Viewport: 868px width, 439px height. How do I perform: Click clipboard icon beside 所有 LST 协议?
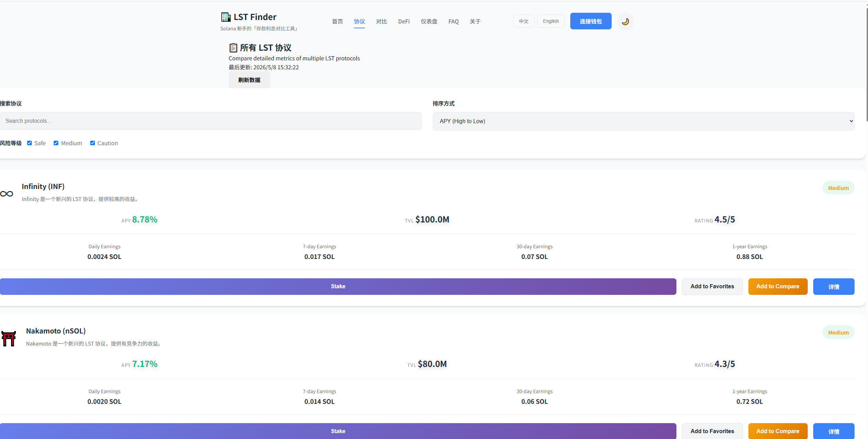[233, 48]
